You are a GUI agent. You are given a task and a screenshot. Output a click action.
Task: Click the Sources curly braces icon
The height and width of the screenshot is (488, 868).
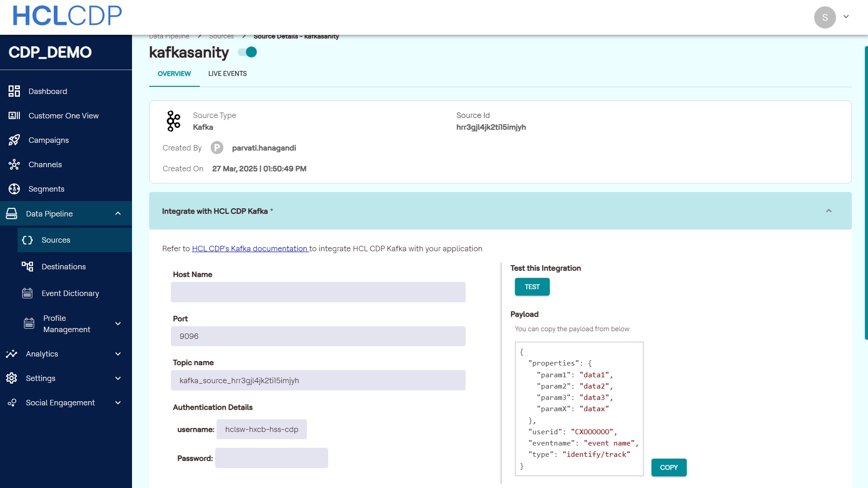click(28, 240)
